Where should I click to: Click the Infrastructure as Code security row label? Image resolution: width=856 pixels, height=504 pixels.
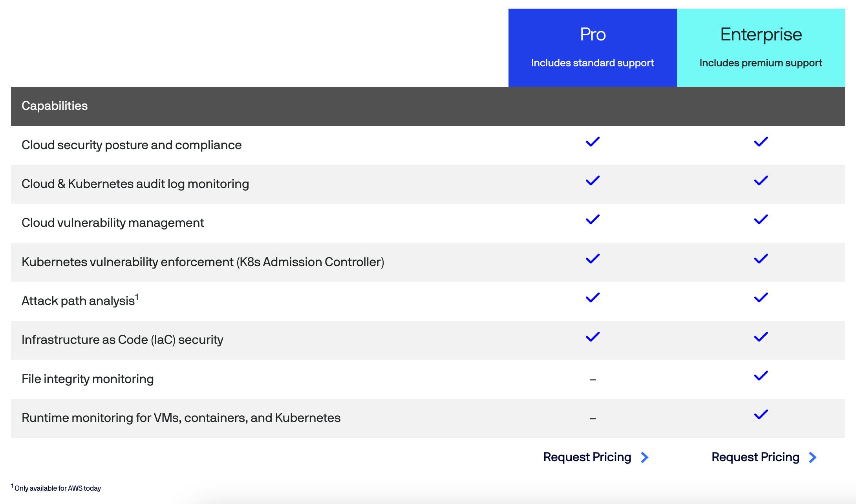coord(122,340)
